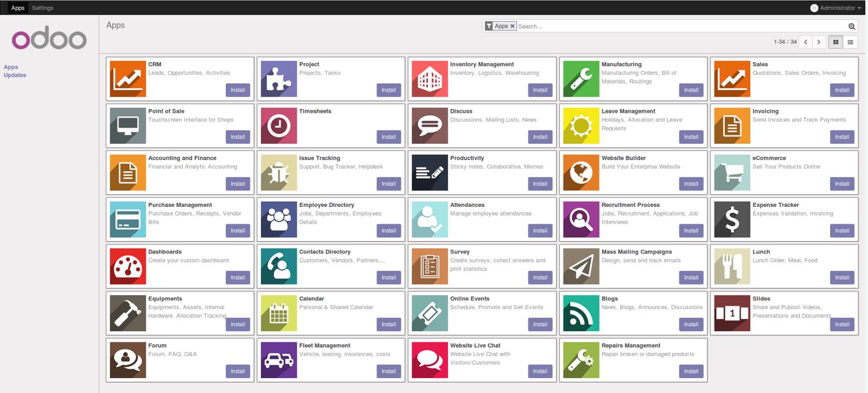The height and width of the screenshot is (393, 868).
Task: Click the Expense Tracker dollar icon
Action: click(732, 220)
